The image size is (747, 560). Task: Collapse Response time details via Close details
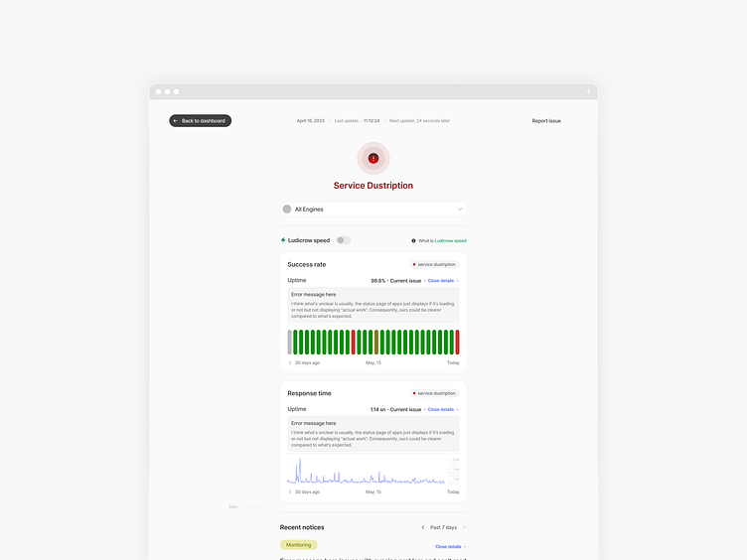pyautogui.click(x=443, y=409)
